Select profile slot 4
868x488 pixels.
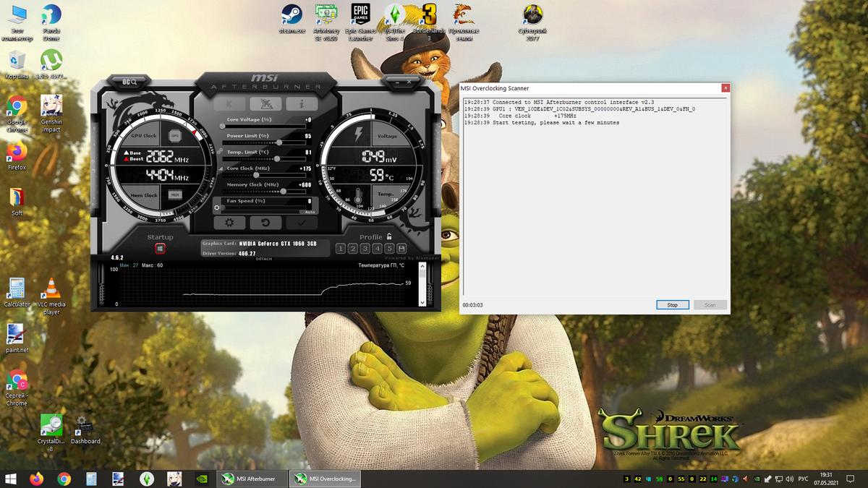(x=378, y=249)
